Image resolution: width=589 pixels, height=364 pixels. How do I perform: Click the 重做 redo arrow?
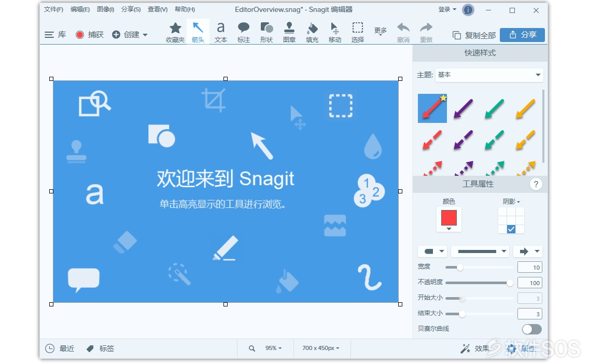pos(426,32)
